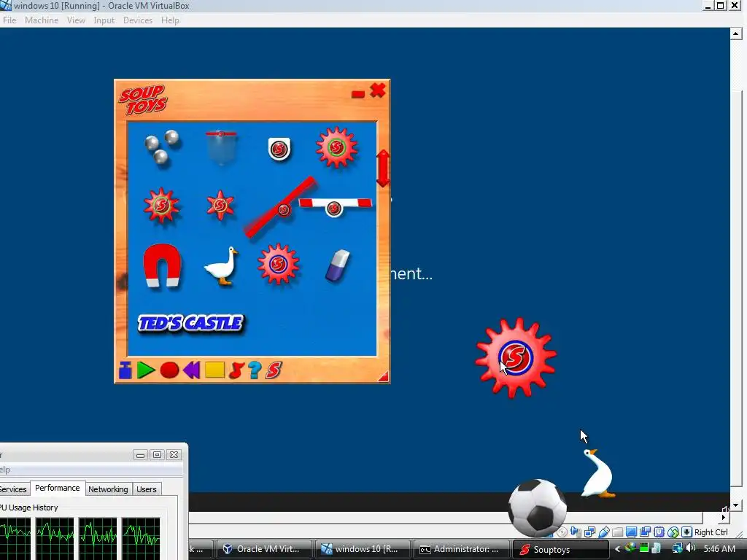Close Soup Toys panel with red X

coord(378,90)
